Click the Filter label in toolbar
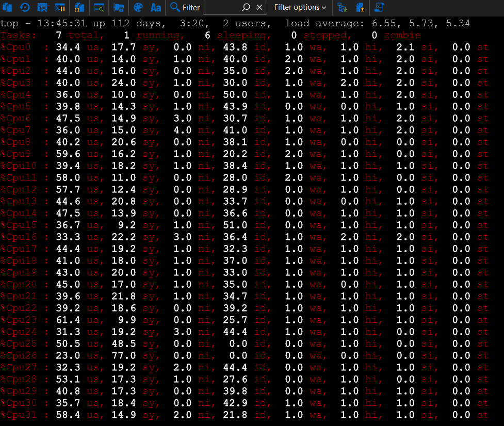 tap(185, 7)
